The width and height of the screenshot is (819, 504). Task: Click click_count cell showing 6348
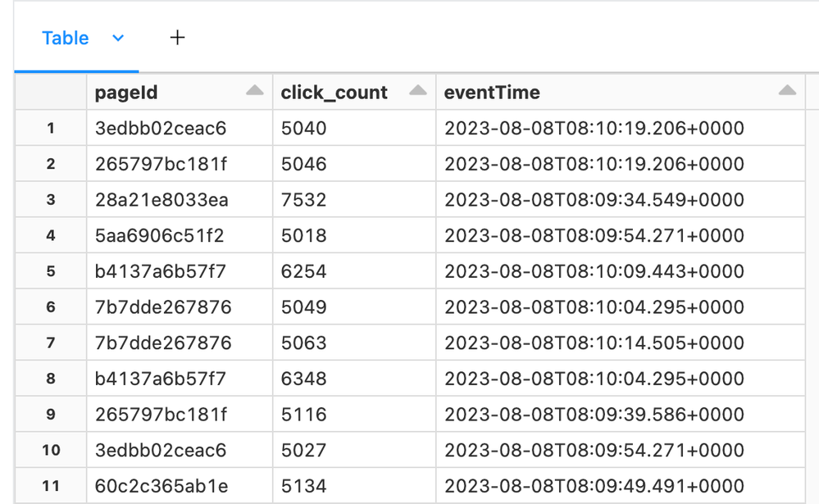click(x=303, y=379)
